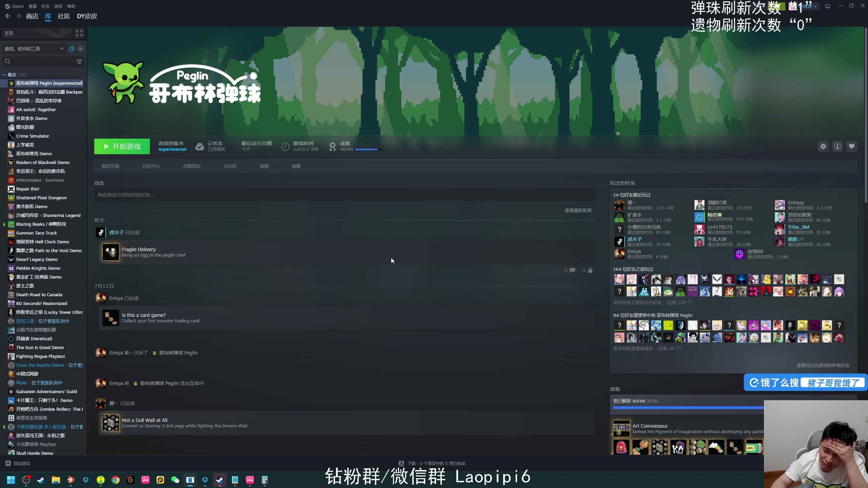This screenshot has width=868, height=488.
Task: Click the activity post input field
Action: pos(344,195)
